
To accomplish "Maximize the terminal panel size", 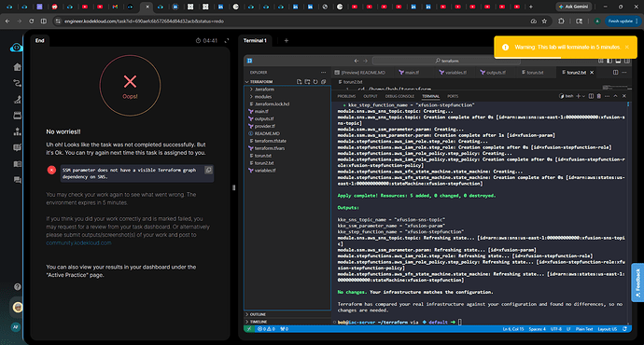I will pos(615,96).
